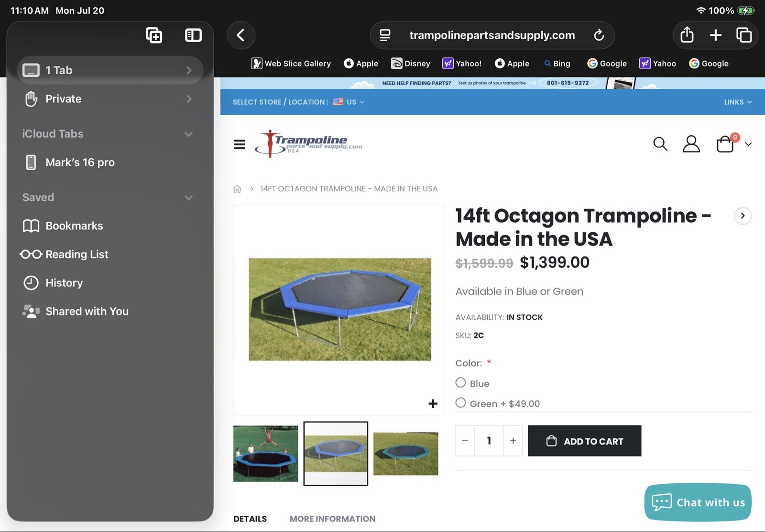Tap the Safari back arrow
The height and width of the screenshot is (532, 765).
click(241, 35)
